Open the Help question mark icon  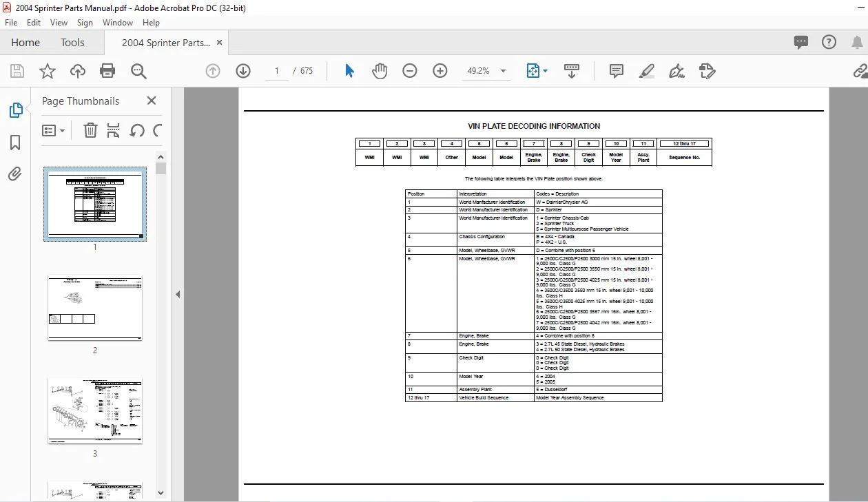[829, 42]
